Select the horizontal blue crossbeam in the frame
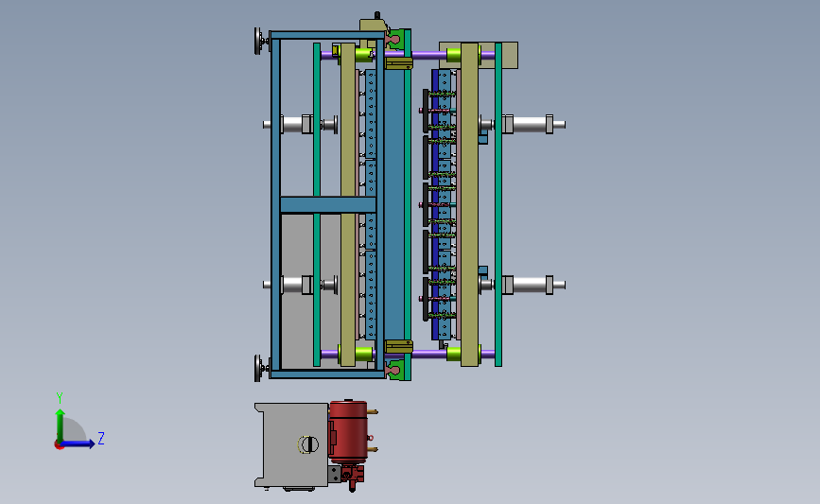820x504 pixels. click(328, 204)
